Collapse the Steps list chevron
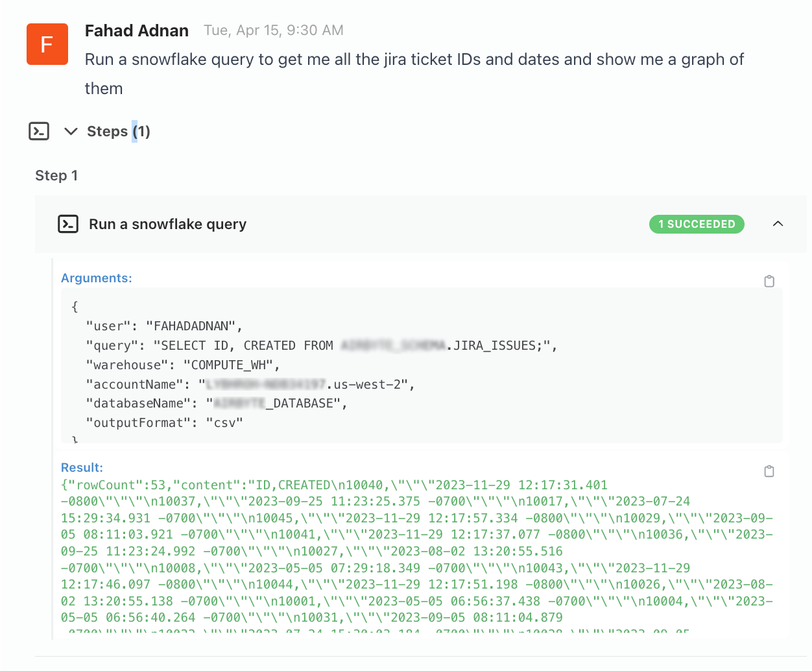Image resolution: width=812 pixels, height=671 pixels. pyautogui.click(x=71, y=131)
